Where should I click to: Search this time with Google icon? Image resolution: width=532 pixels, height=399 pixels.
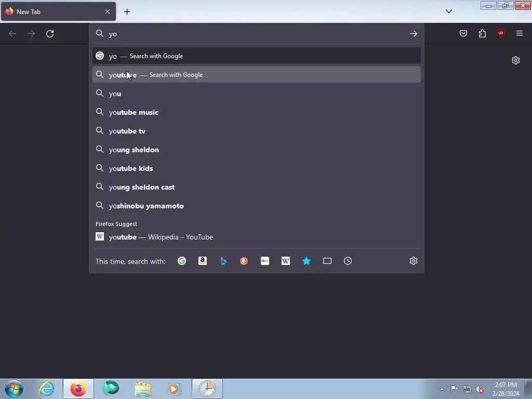(x=182, y=261)
